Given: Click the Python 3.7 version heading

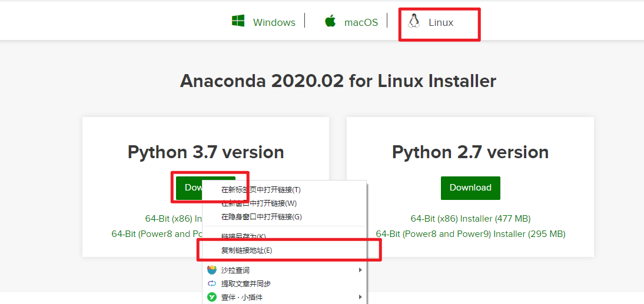Looking at the screenshot, I should click(x=206, y=152).
